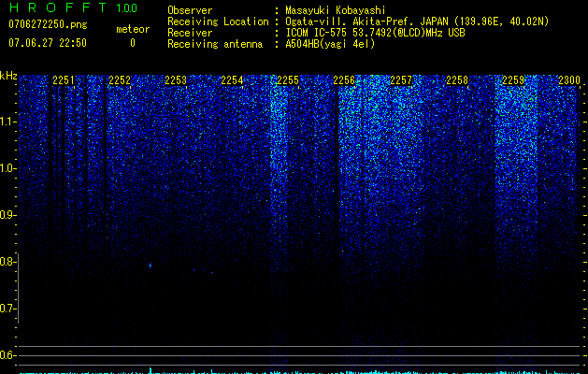Click the Receiving Location label
588x374 pixels.
(x=218, y=22)
